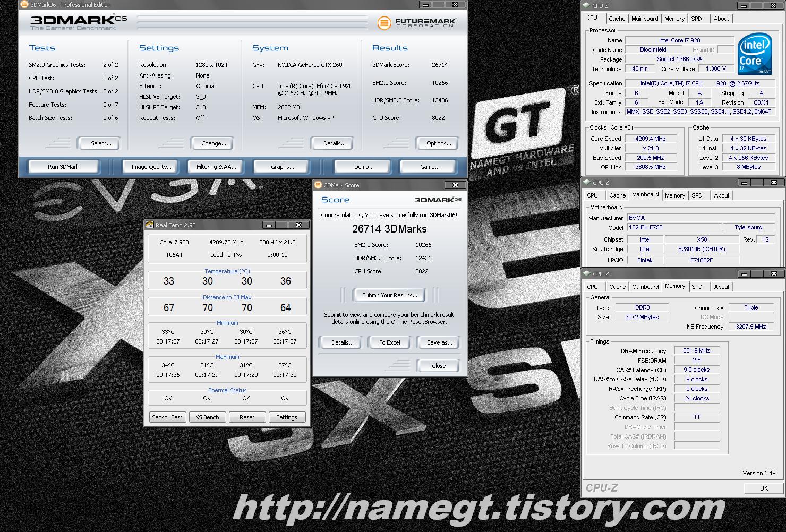
Task: Open the About tab in bottom CPU-Z window
Action: 722,287
